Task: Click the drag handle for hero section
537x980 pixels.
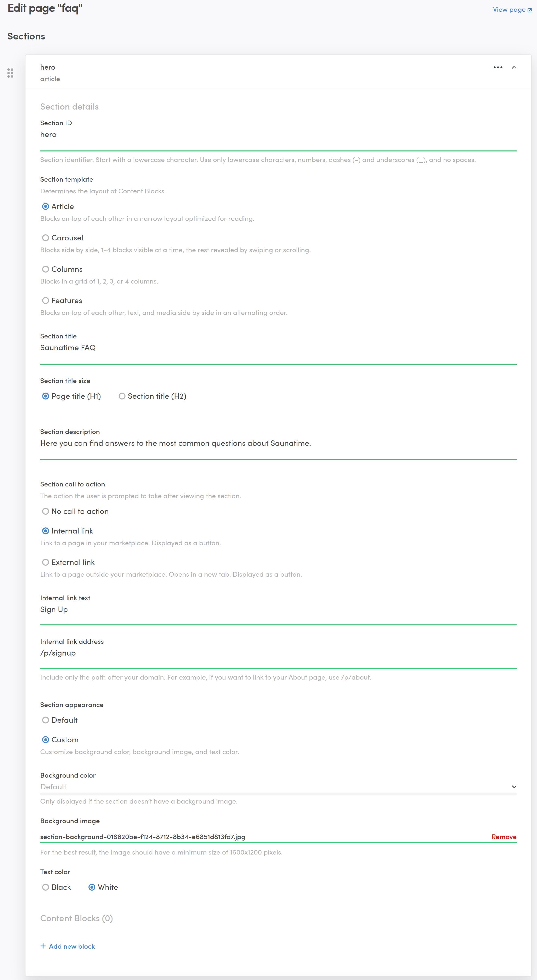Action: tap(10, 73)
